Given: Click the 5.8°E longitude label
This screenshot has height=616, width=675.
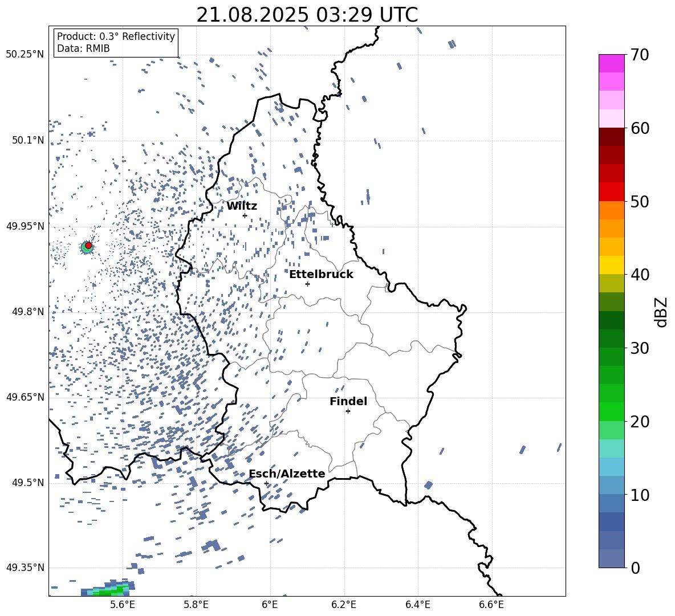Looking at the screenshot, I should click(x=196, y=605).
